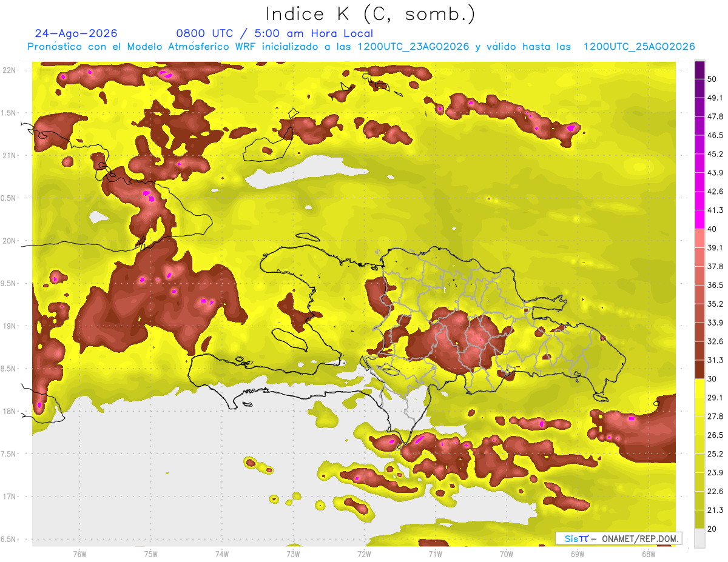
Task: Click the 76W longitude axis label
Action: point(79,554)
